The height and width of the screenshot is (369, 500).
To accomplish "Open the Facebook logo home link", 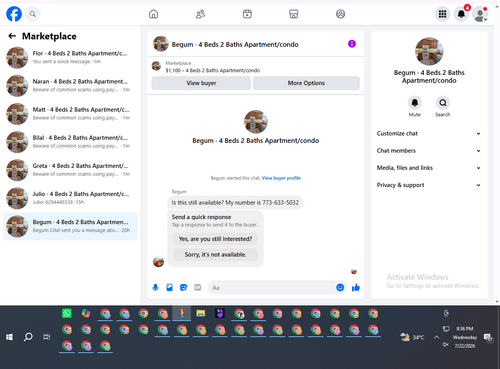I will click(x=14, y=14).
